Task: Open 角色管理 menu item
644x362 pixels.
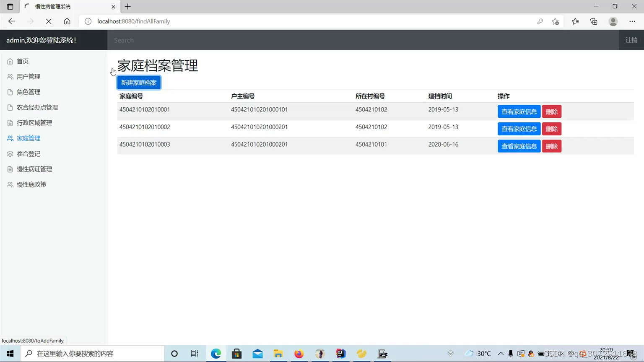Action: click(29, 92)
